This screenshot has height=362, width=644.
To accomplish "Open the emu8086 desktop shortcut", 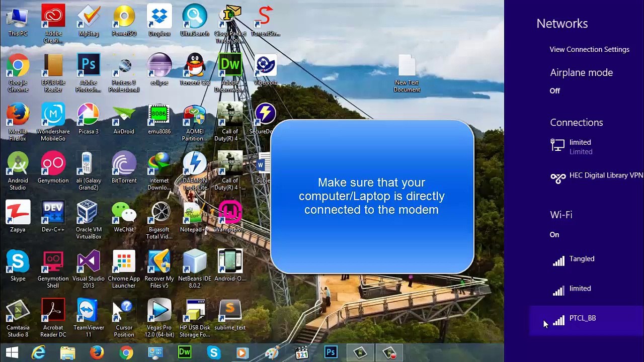I will pyautogui.click(x=159, y=119).
